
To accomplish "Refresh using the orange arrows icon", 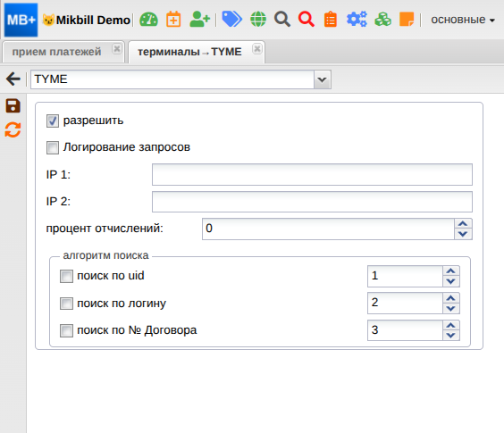I will coord(13,129).
